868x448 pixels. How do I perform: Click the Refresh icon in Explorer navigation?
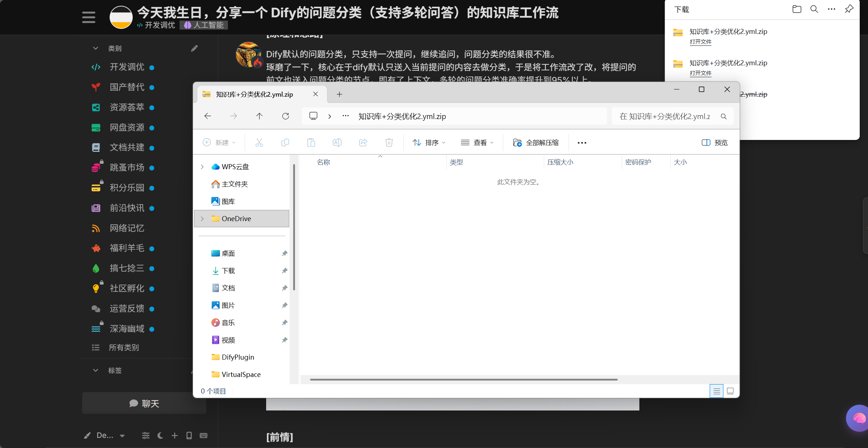tap(286, 116)
